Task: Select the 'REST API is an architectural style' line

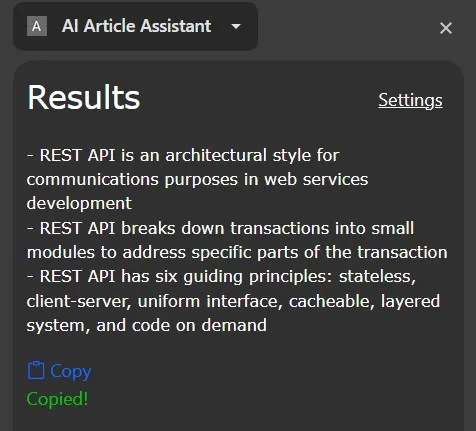Action: (x=183, y=155)
